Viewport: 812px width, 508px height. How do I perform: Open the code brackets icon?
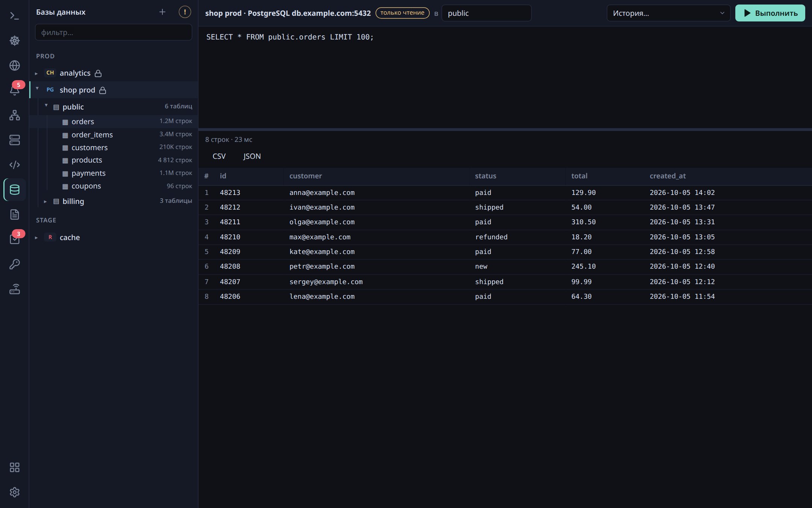14,165
